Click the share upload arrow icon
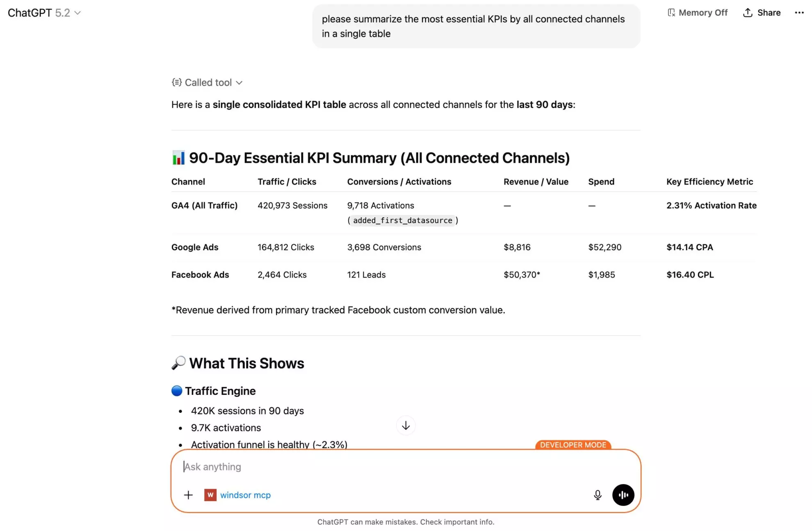Screen dimensions: 812x531 tap(748, 13)
